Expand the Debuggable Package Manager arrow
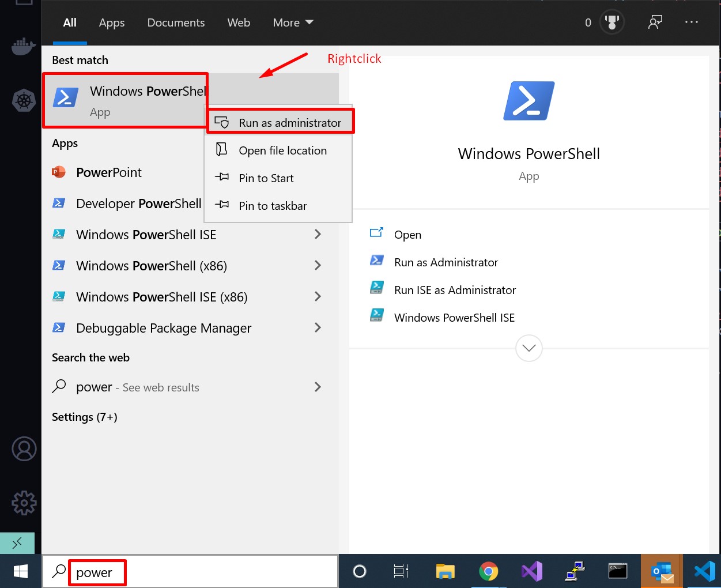This screenshot has height=588, width=721. click(x=318, y=327)
